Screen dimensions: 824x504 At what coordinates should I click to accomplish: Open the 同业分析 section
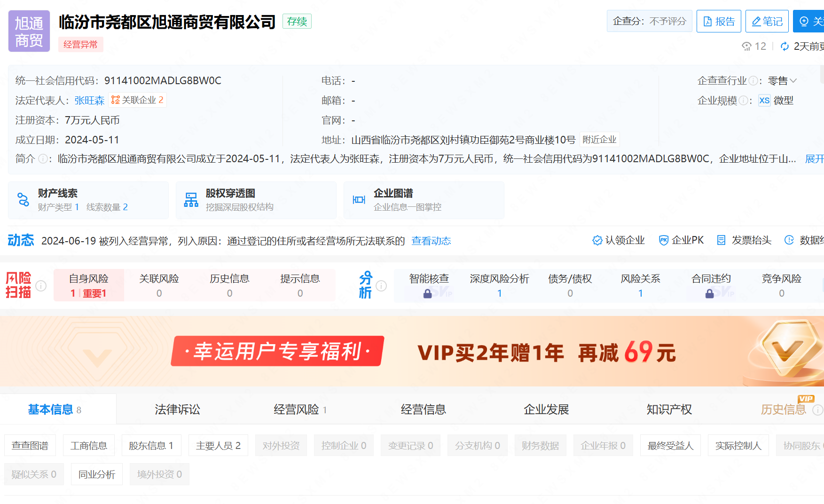[97, 474]
